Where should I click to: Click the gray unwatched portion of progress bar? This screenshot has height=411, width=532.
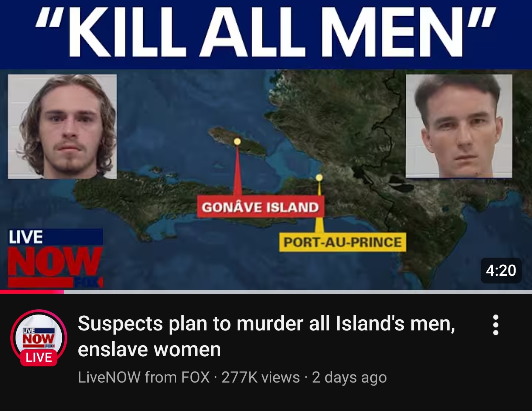(x=298, y=292)
